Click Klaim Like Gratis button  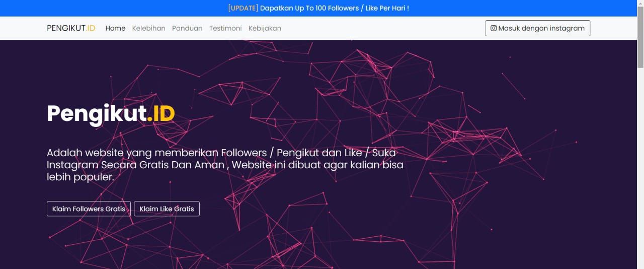tap(167, 209)
